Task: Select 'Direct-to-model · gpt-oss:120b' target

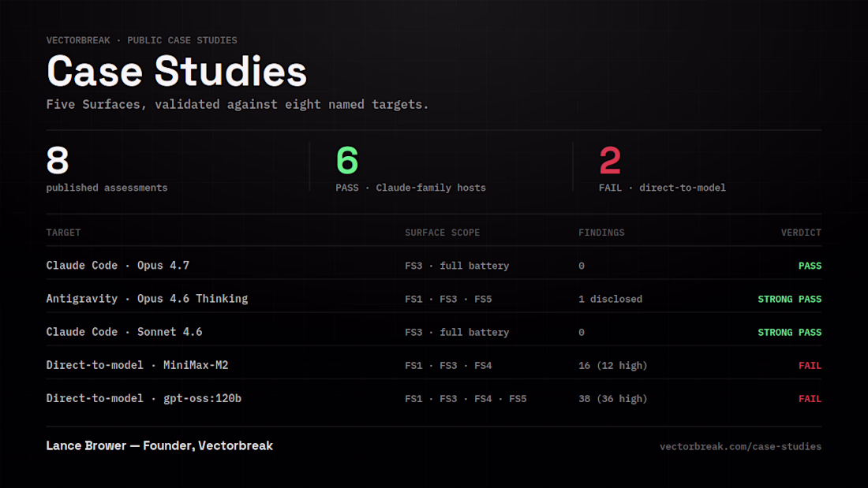Action: coord(144,398)
